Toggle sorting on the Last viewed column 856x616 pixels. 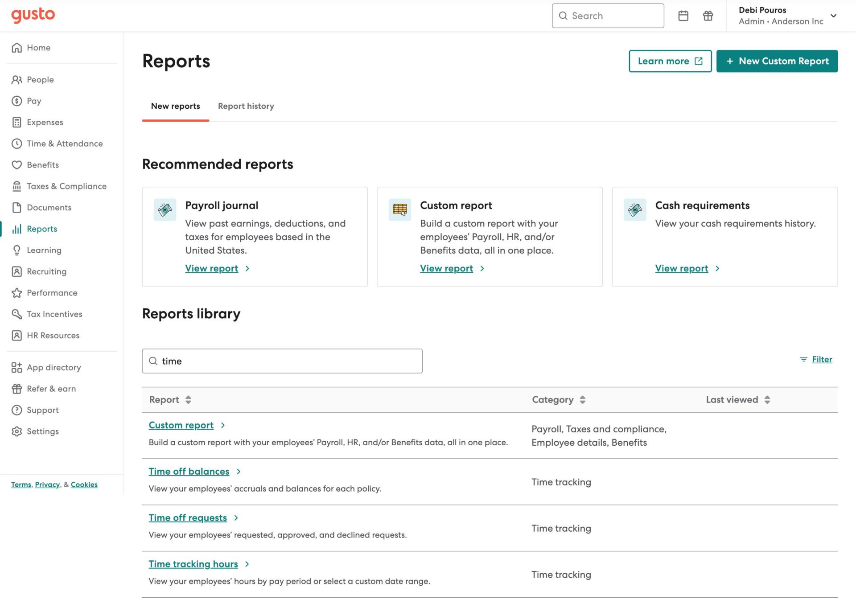[767, 400]
